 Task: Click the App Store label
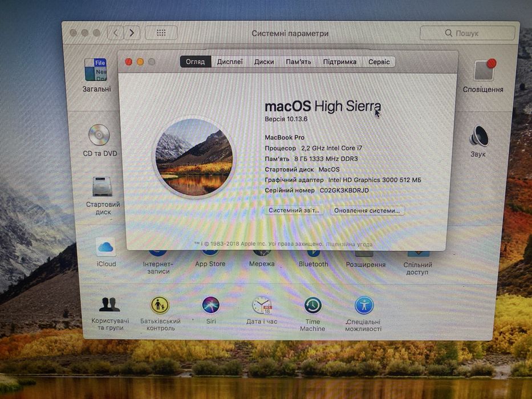pos(210,263)
